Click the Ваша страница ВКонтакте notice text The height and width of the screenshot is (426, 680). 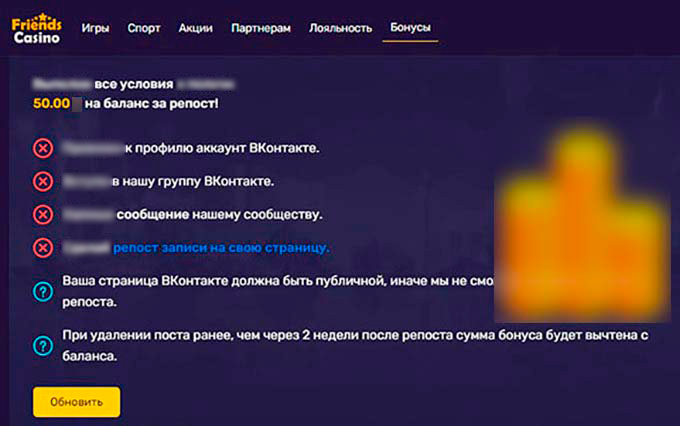(x=278, y=292)
